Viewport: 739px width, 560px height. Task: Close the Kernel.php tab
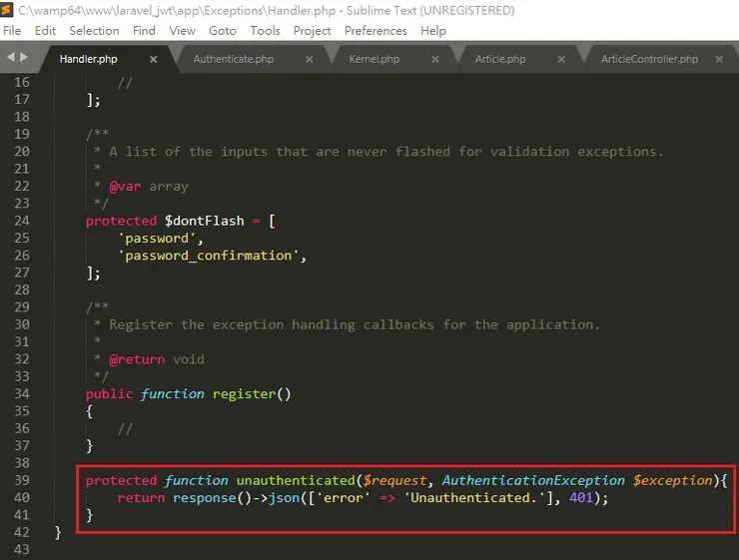point(434,60)
